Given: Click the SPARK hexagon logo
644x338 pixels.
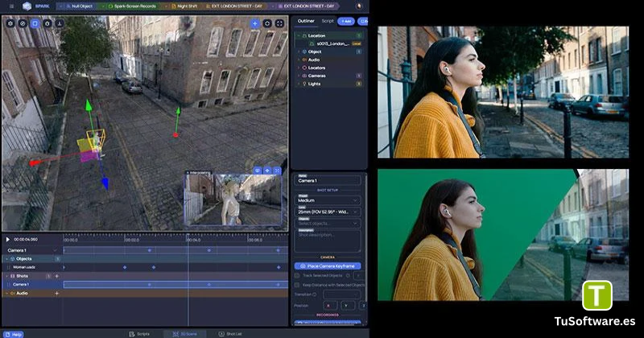Looking at the screenshot, I should [x=27, y=6].
